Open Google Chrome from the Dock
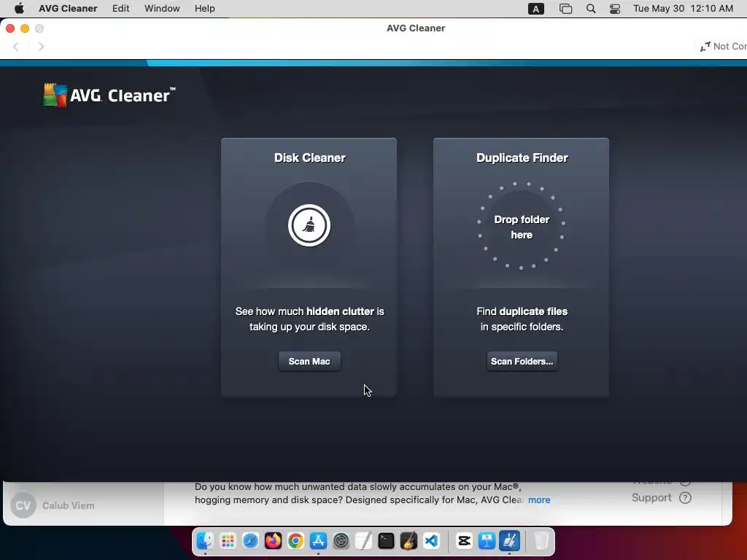Image resolution: width=747 pixels, height=560 pixels. [296, 541]
